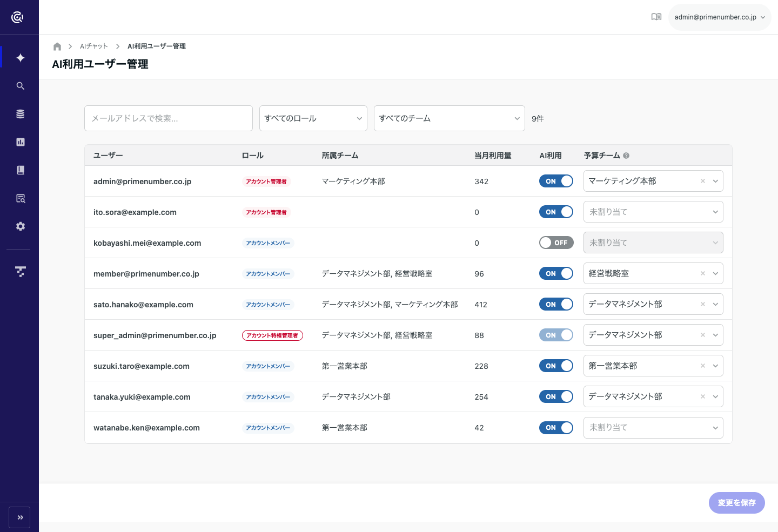
Task: Open the documentation book icon in header
Action: pyautogui.click(x=656, y=17)
